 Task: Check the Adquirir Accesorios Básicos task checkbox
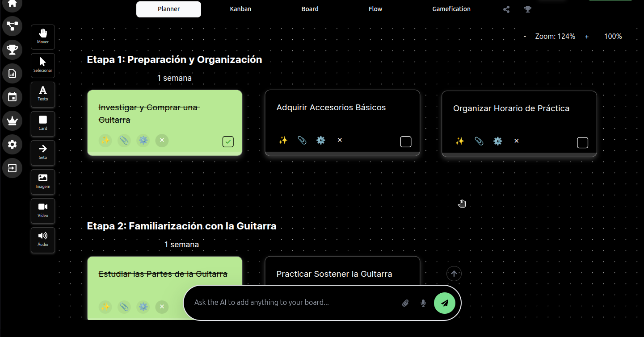pyautogui.click(x=406, y=141)
